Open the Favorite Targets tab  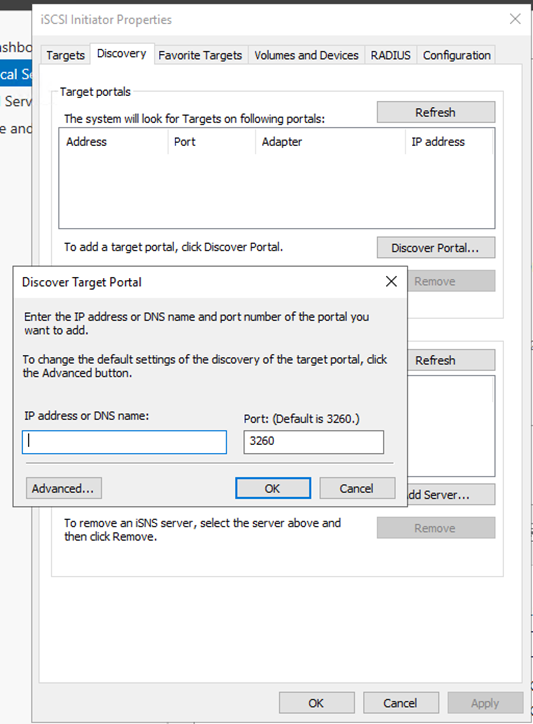point(200,55)
